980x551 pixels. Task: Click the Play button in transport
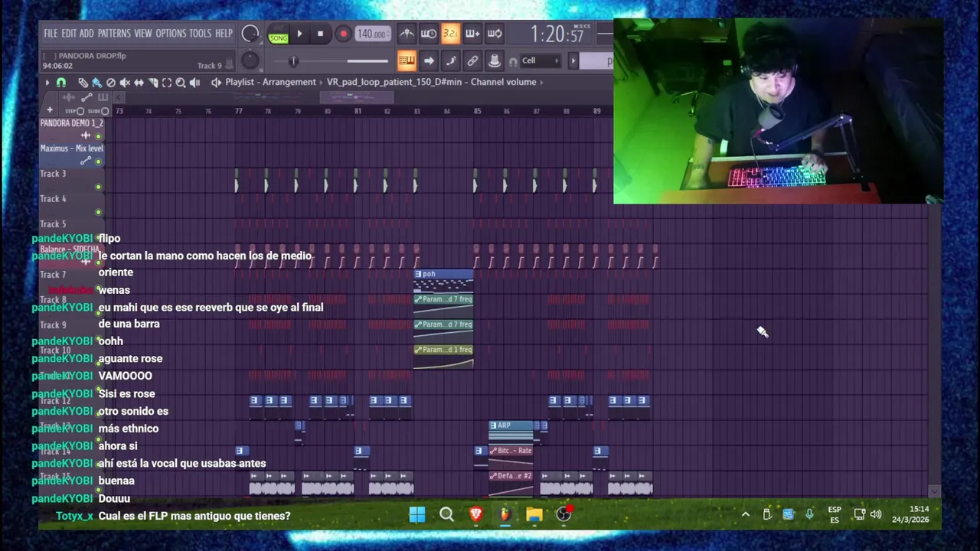pos(299,34)
